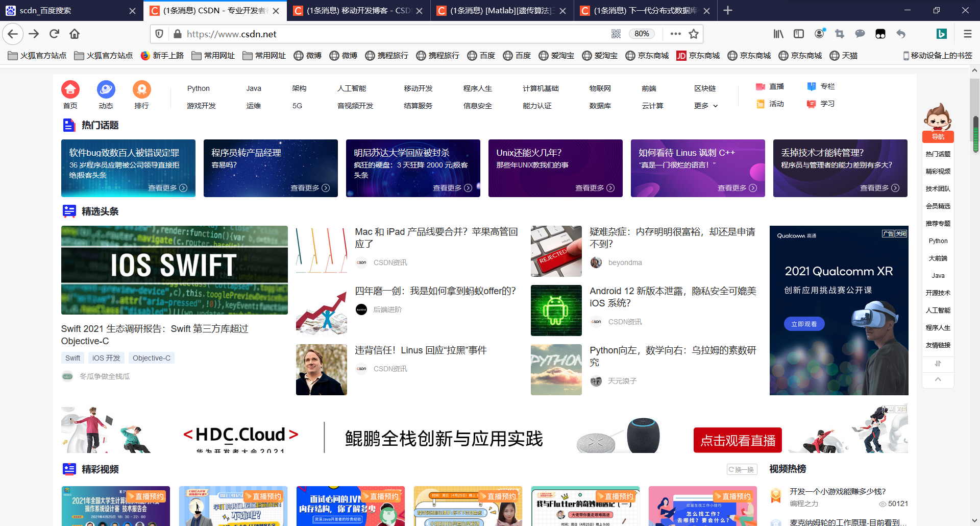The image size is (980, 526).
Task: Open the page actions three-dot menu
Action: (x=676, y=34)
